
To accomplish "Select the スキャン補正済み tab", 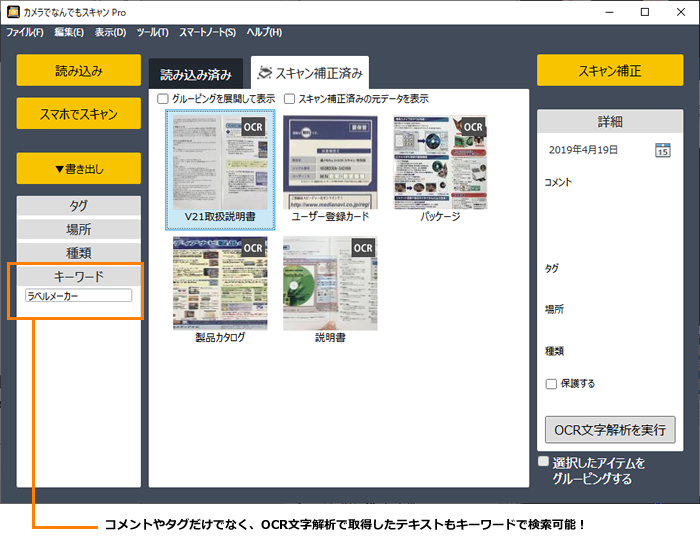I will point(310,73).
